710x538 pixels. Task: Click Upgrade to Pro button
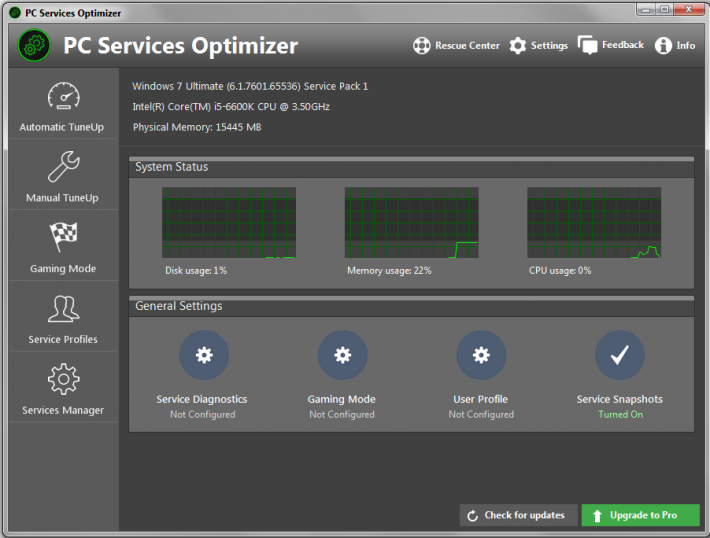640,515
